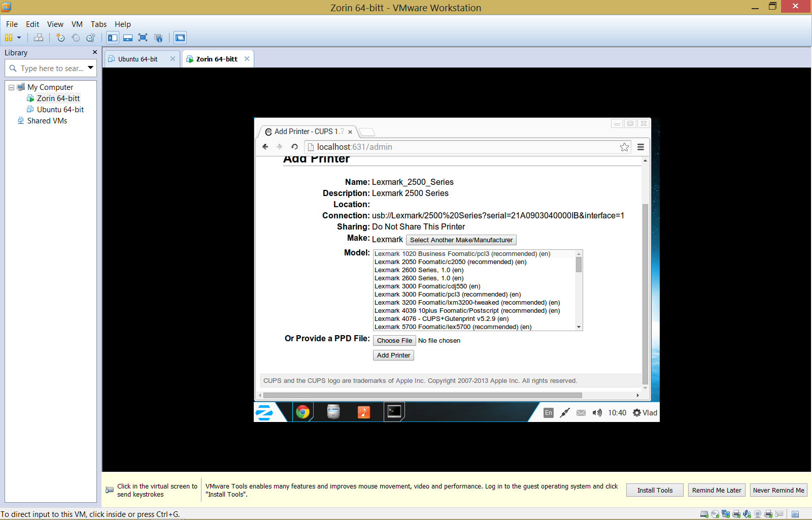
Task: Open the VM menu
Action: [77, 24]
